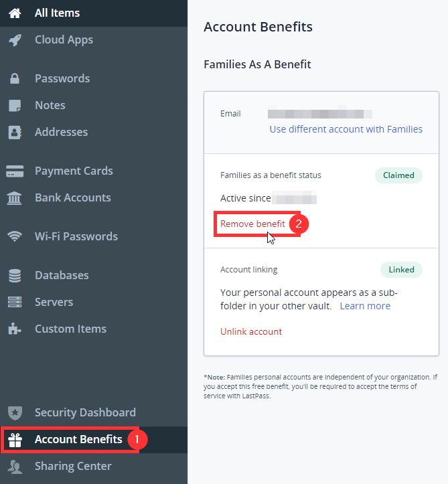Viewport: 448px width, 484px height.
Task: Click Use different account with Families
Action: point(346,129)
